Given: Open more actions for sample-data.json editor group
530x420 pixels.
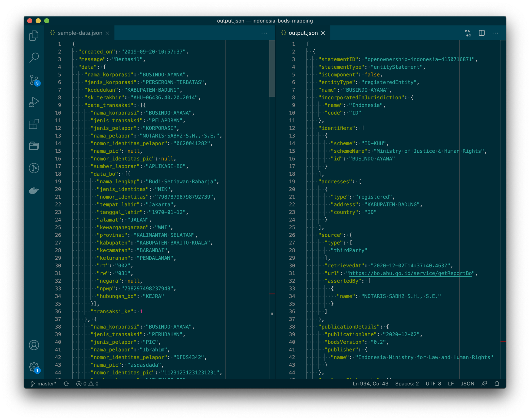Looking at the screenshot, I should 264,33.
